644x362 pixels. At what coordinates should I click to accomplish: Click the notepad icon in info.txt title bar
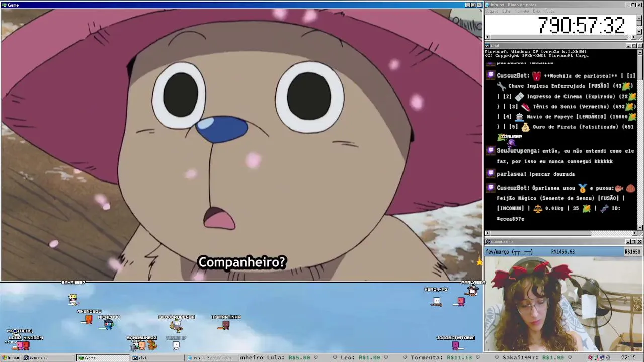488,5
